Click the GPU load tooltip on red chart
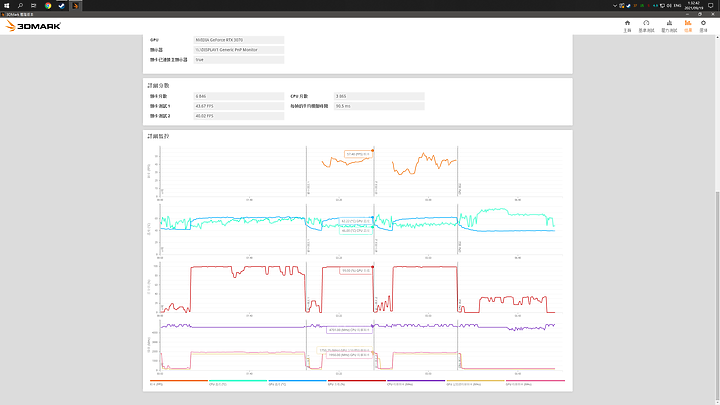The height and width of the screenshot is (405, 720). click(355, 271)
